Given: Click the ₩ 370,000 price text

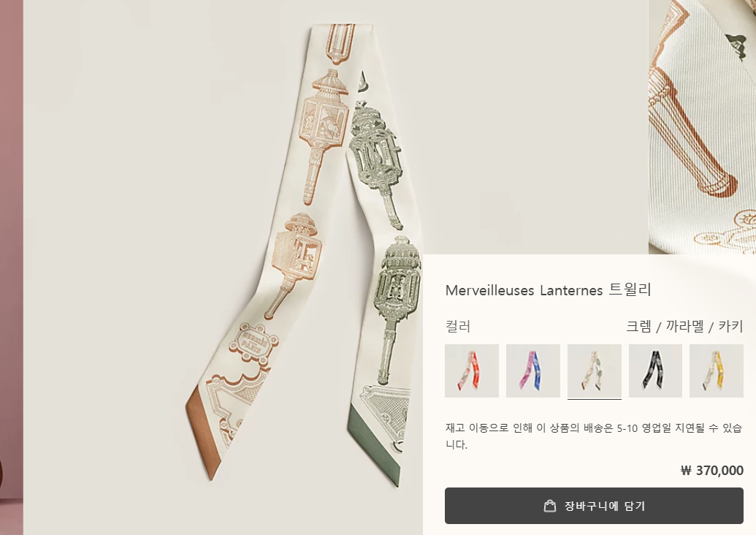Looking at the screenshot, I should [x=712, y=471].
